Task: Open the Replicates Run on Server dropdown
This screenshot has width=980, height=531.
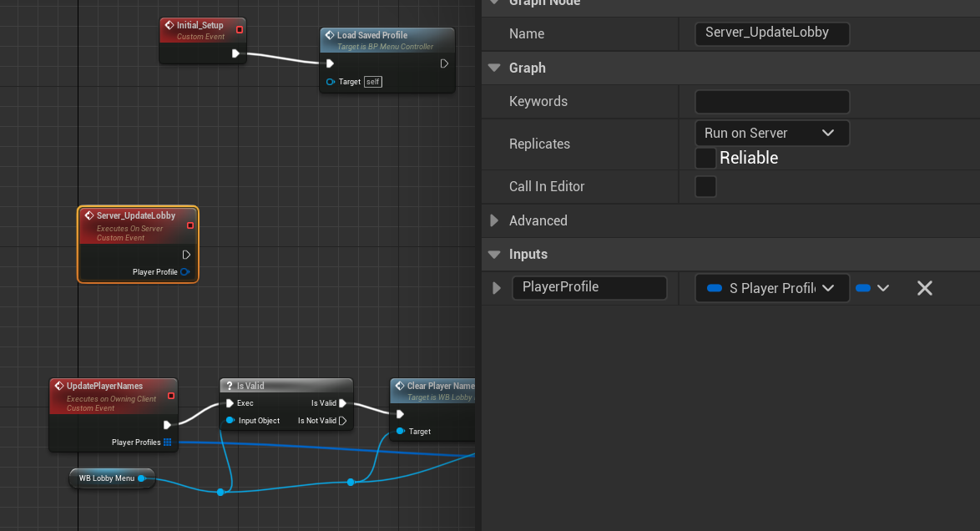Action: point(772,134)
